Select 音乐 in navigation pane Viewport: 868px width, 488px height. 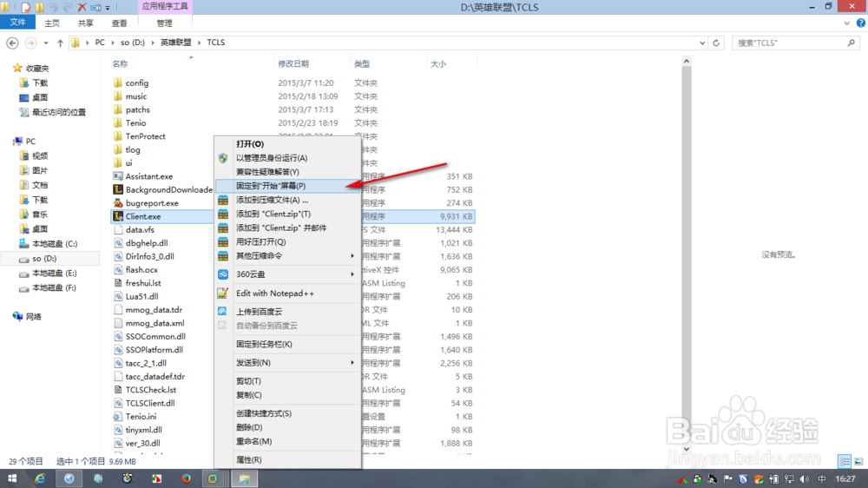pyautogui.click(x=40, y=214)
